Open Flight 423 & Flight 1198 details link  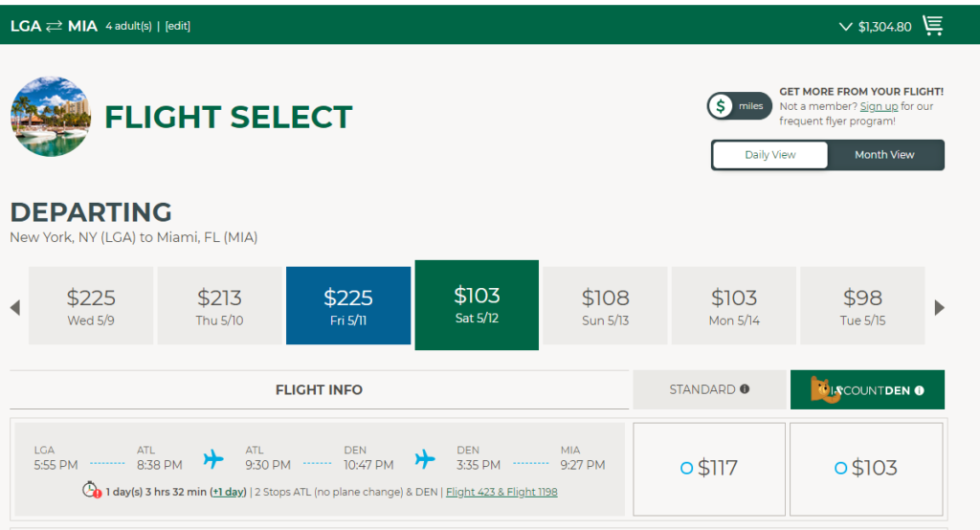[501, 492]
